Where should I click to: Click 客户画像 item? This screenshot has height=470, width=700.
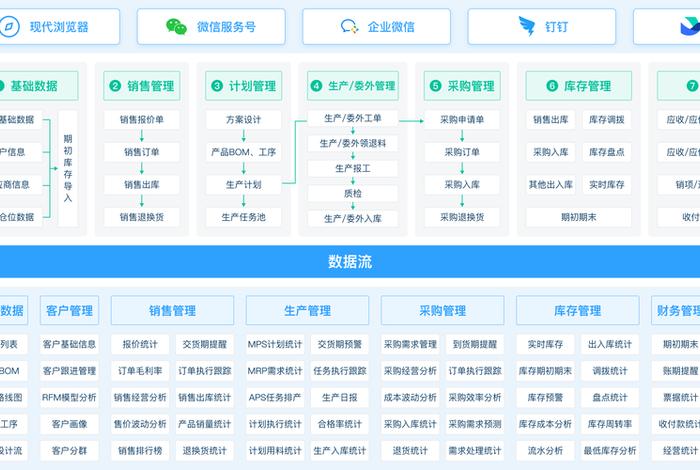[69, 424]
